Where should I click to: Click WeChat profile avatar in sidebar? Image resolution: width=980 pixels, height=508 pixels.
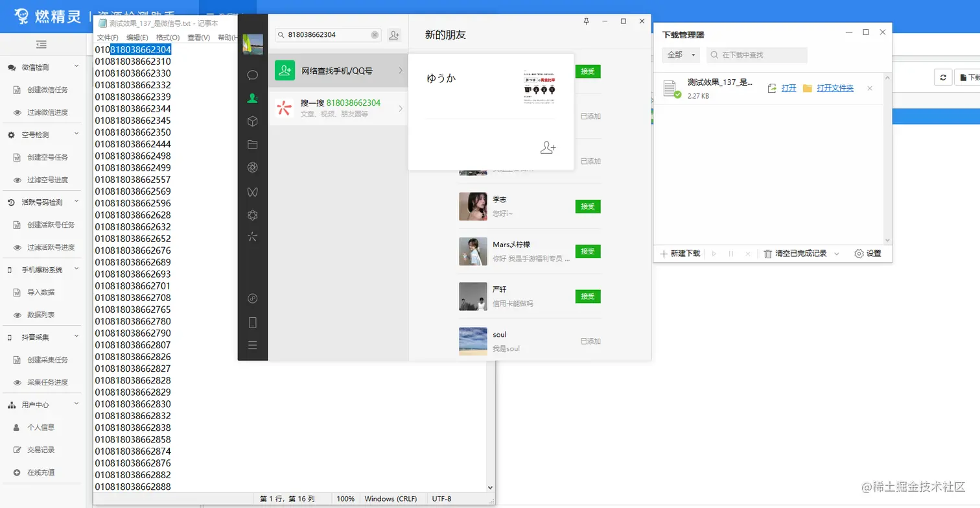(253, 44)
